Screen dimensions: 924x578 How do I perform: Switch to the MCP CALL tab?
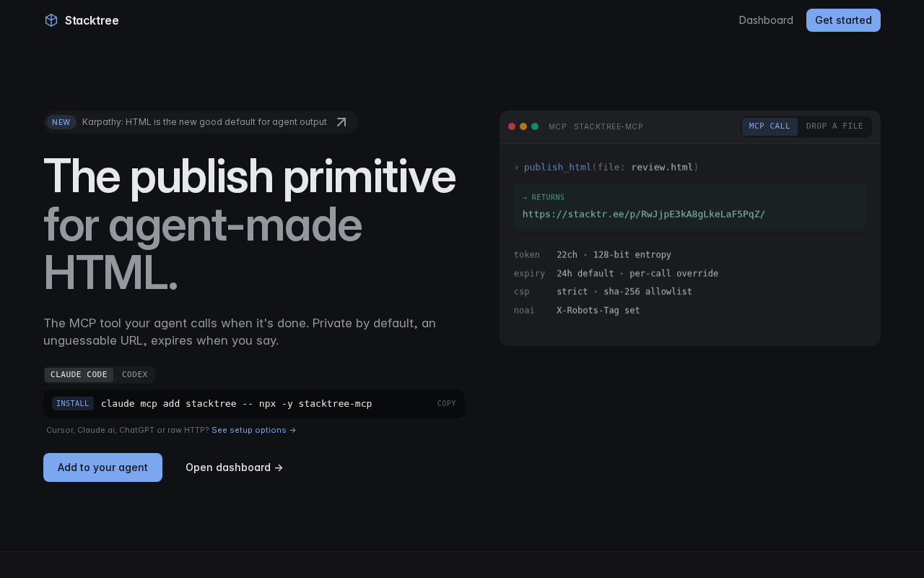click(x=770, y=126)
